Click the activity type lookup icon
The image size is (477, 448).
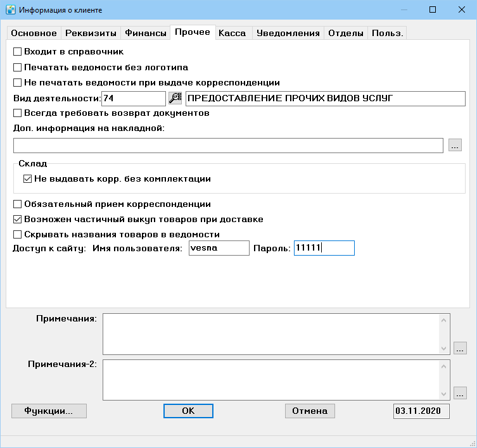click(x=175, y=98)
